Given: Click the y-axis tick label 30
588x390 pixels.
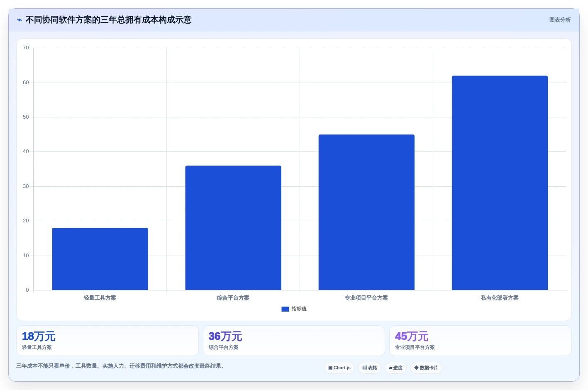Looking at the screenshot, I should click(26, 186).
